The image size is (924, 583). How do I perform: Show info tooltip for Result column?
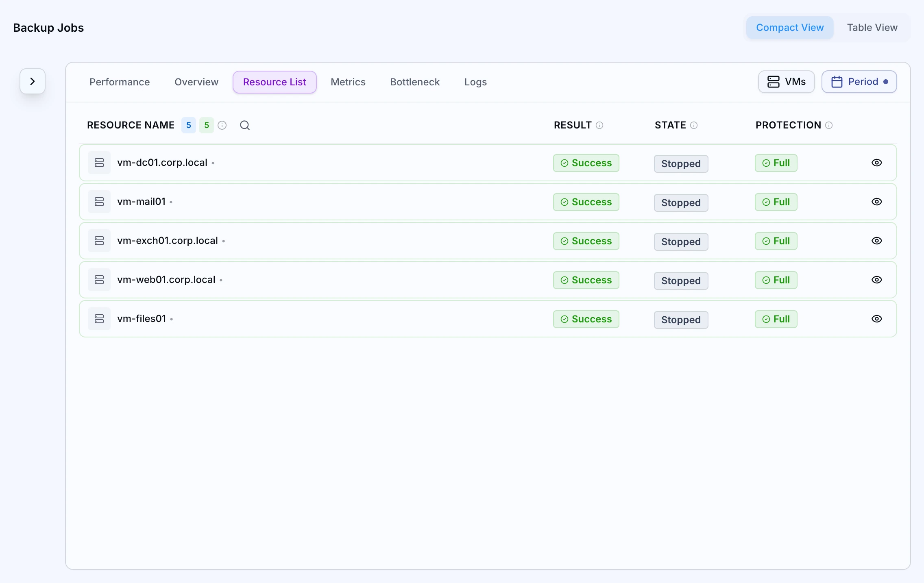coord(599,125)
